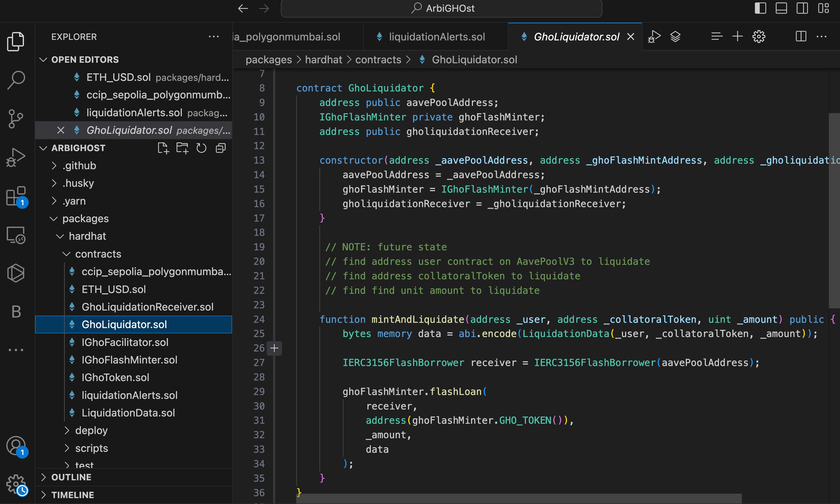Click the stacked layers icon in editor toolbar

click(x=675, y=37)
